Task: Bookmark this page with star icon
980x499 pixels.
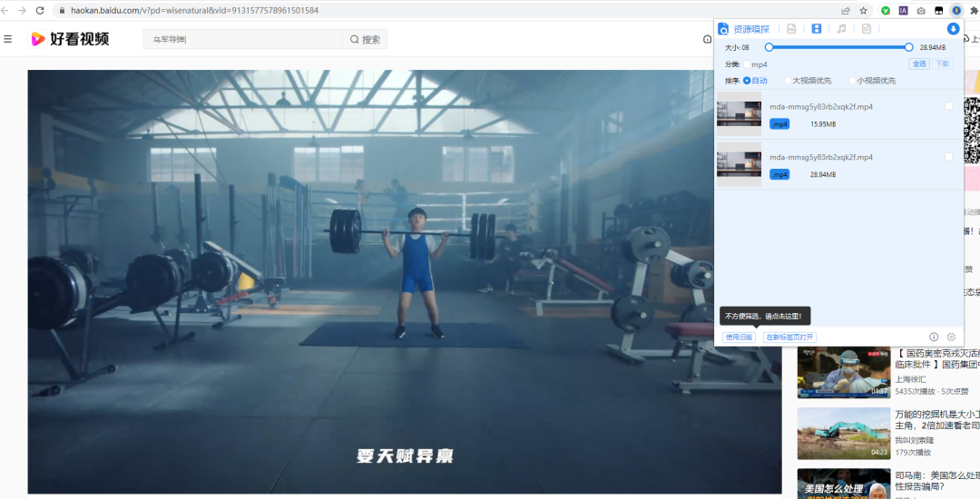Action: pos(863,10)
